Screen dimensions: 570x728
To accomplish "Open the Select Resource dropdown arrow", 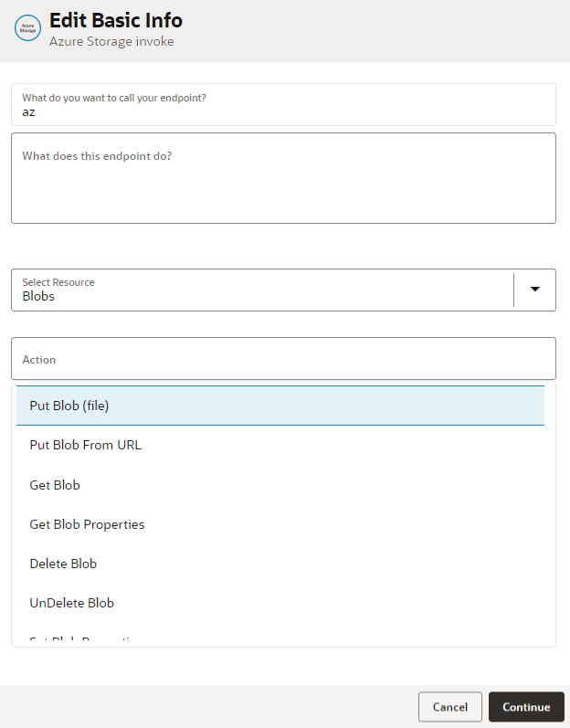I will (535, 290).
